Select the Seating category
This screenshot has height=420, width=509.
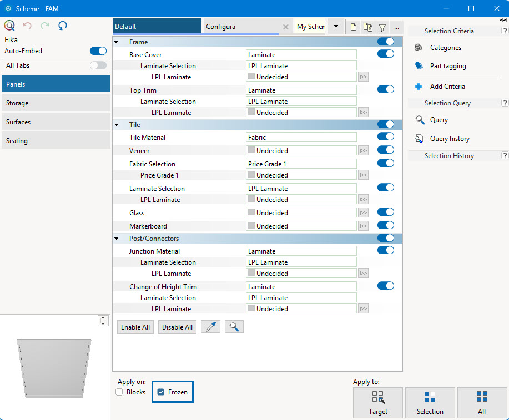(56, 140)
